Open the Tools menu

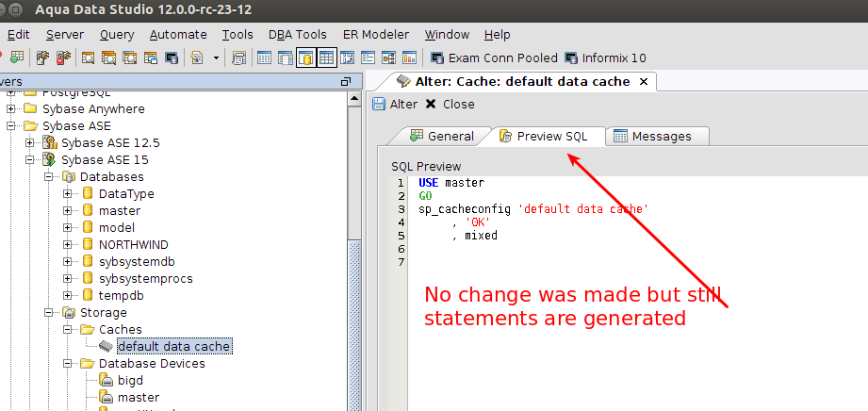pos(237,34)
